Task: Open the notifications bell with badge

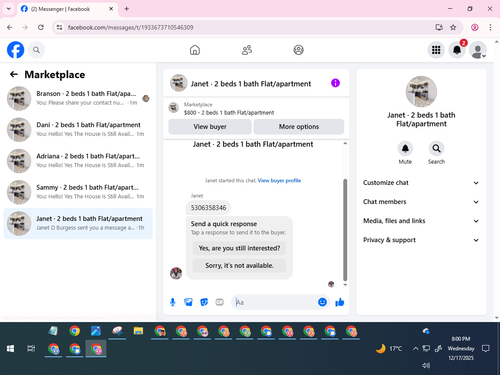Action: [x=457, y=50]
